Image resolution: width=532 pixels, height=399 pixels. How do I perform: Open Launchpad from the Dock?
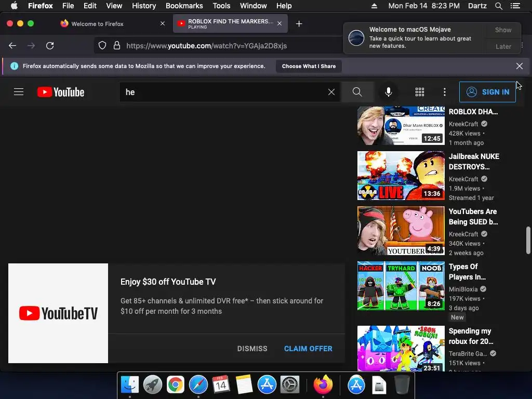(153, 384)
